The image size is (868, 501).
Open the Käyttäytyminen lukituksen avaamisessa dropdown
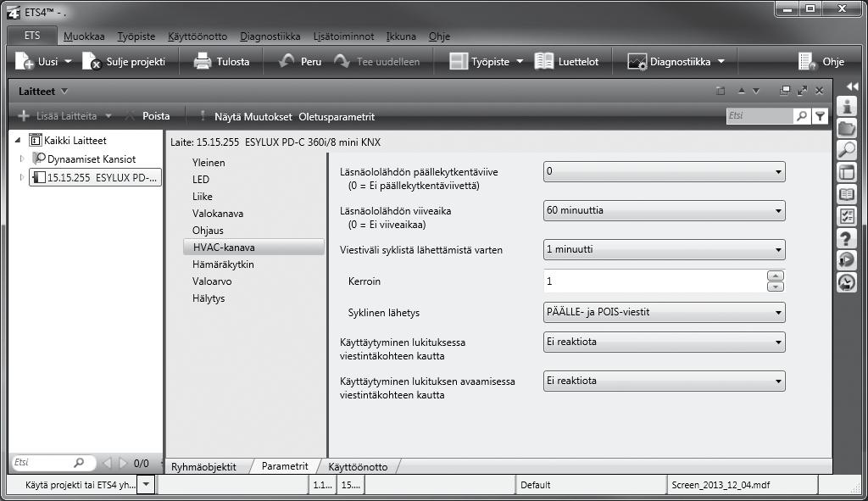(665, 381)
